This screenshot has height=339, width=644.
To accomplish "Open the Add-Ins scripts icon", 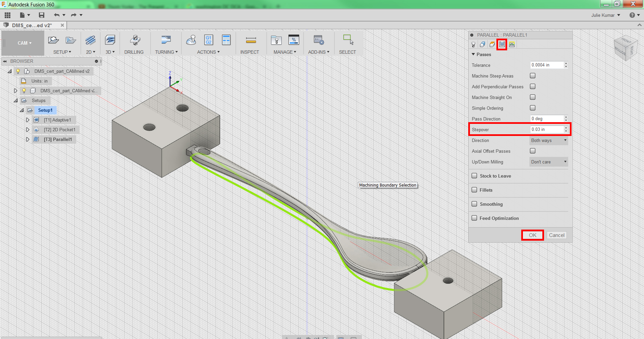I will tap(319, 40).
